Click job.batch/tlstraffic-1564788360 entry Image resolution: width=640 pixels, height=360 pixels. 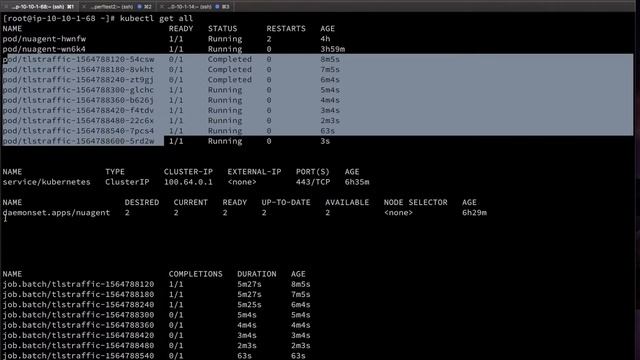tap(78, 325)
